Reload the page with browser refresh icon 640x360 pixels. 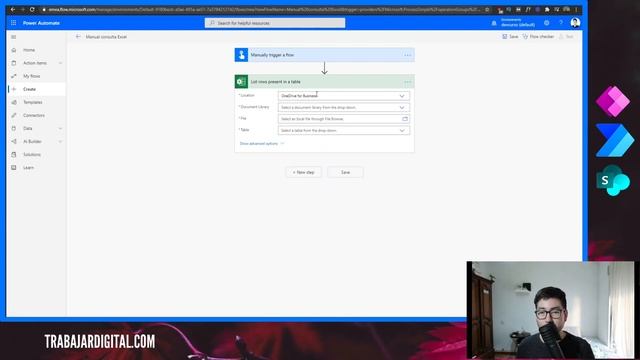click(32, 9)
